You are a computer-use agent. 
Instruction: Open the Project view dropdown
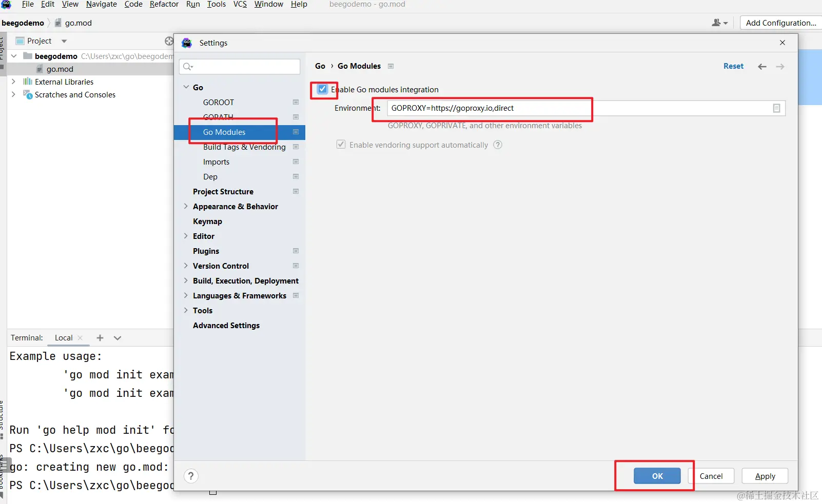tap(64, 41)
